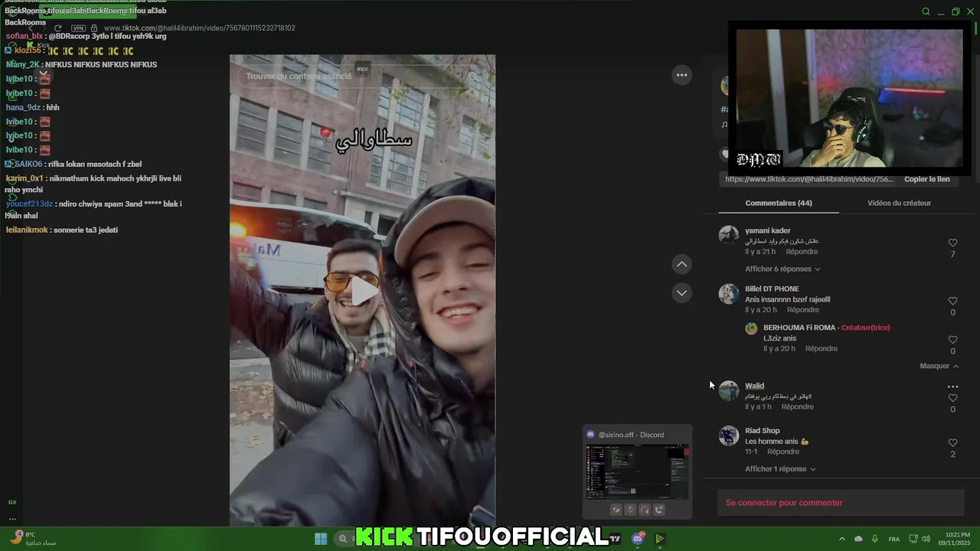Collapse replies with 'Masquer'
This screenshot has width=980, height=551.
[939, 366]
